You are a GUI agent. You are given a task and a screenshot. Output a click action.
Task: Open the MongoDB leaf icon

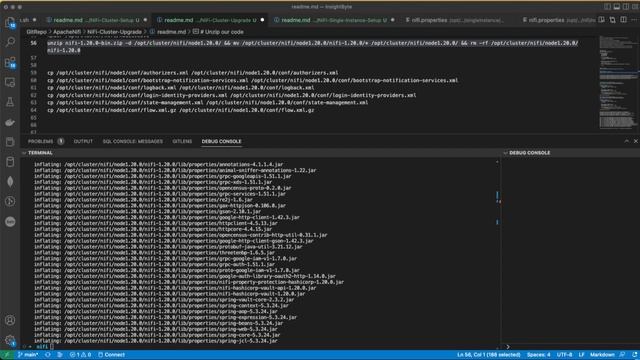tap(10, 182)
